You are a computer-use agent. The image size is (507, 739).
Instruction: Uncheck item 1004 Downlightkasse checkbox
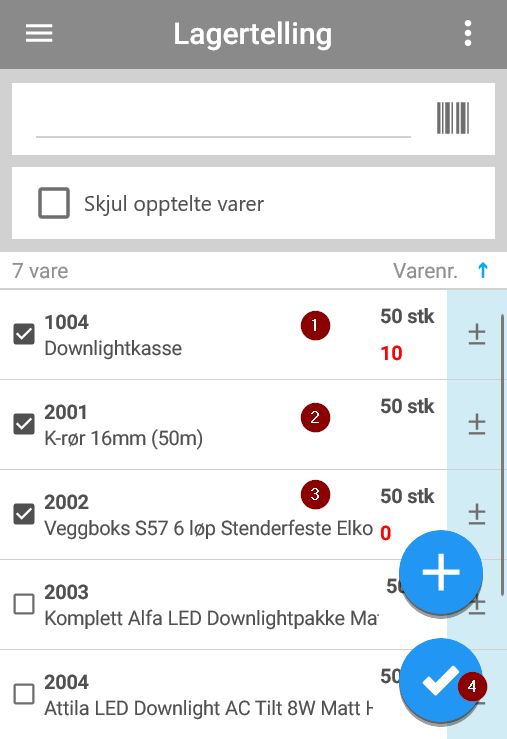(x=24, y=334)
